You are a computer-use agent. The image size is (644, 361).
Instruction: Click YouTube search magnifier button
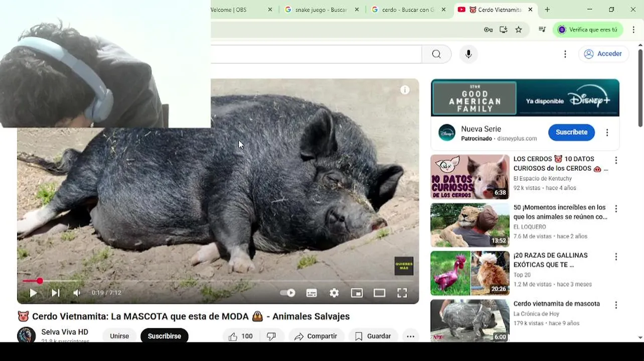click(436, 54)
